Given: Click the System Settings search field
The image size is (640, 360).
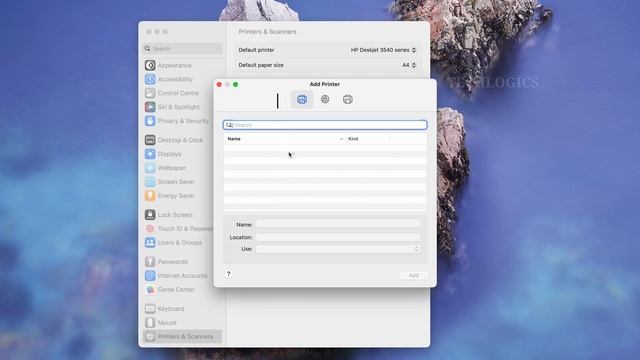Looking at the screenshot, I should coord(182,49).
